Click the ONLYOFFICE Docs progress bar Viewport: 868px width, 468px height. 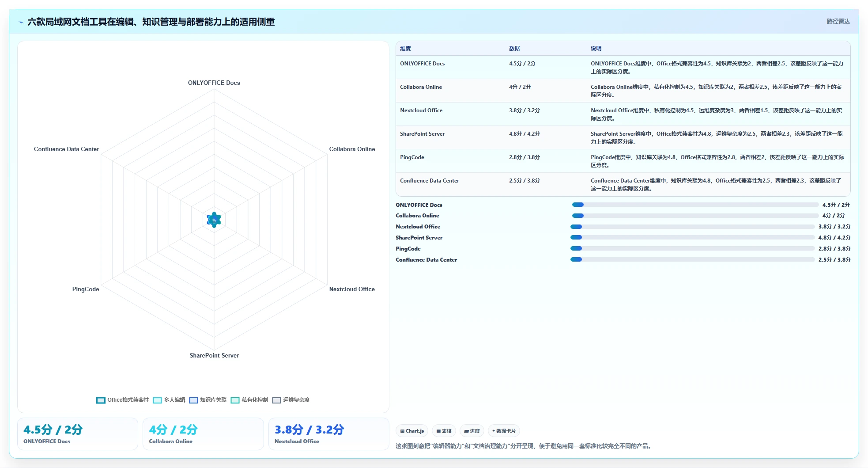tap(695, 205)
